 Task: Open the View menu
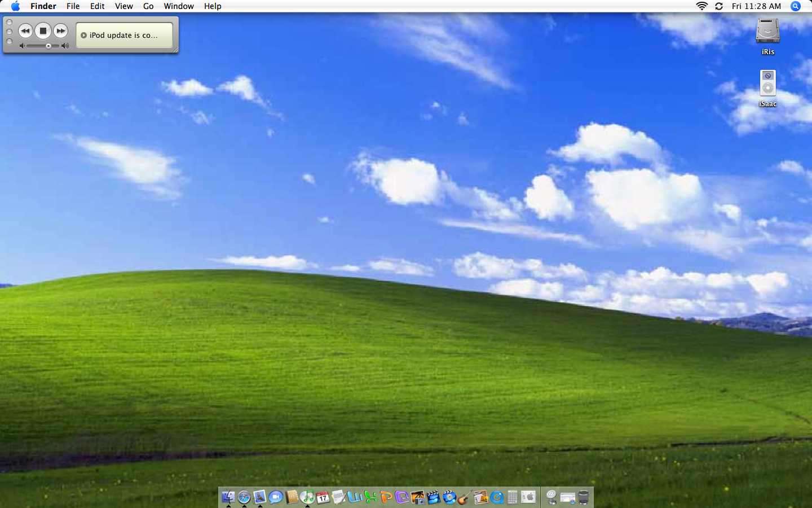[x=124, y=6]
